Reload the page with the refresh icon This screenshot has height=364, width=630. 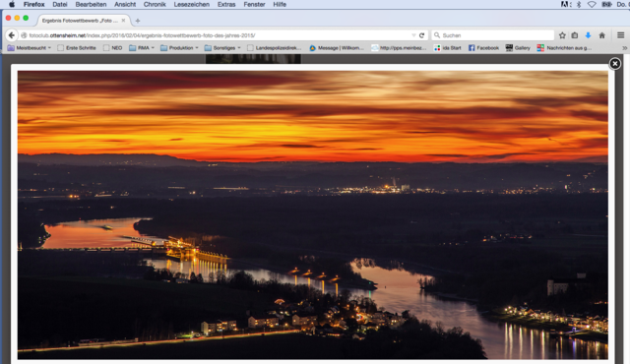coord(421,35)
